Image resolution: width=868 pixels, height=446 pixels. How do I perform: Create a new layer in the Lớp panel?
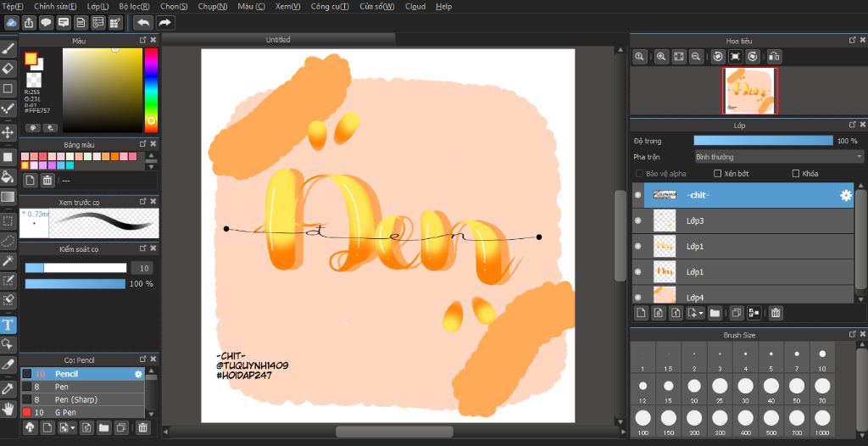pos(641,313)
